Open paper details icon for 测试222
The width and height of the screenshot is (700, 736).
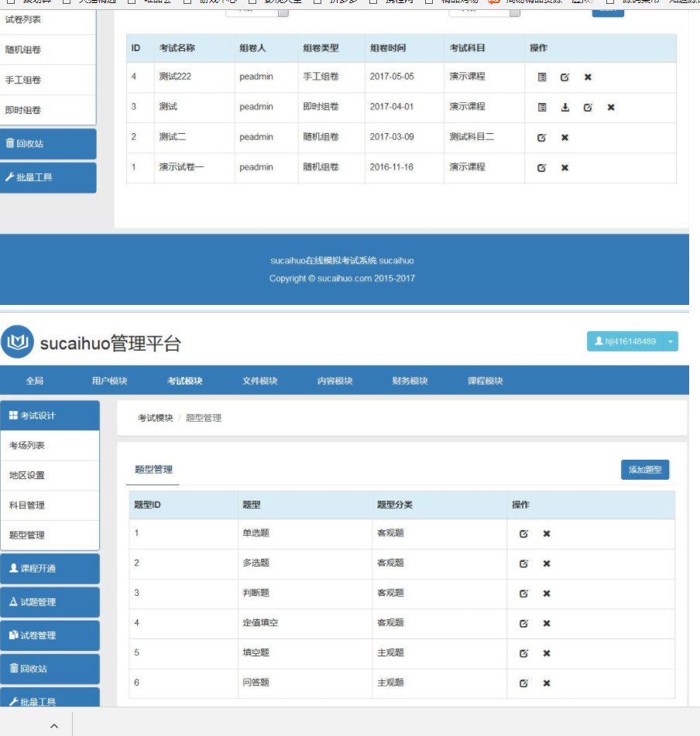click(542, 77)
